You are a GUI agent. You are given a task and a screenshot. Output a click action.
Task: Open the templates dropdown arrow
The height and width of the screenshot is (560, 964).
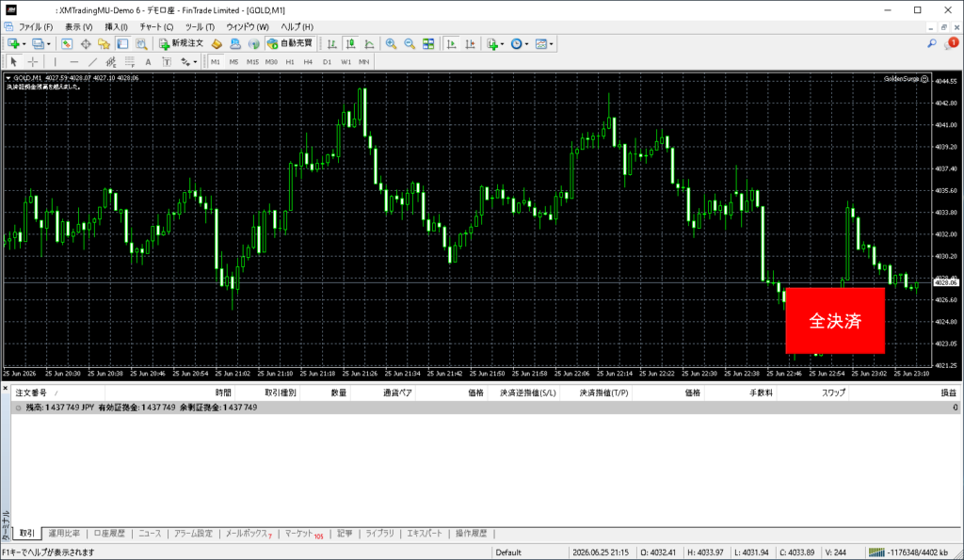click(552, 44)
